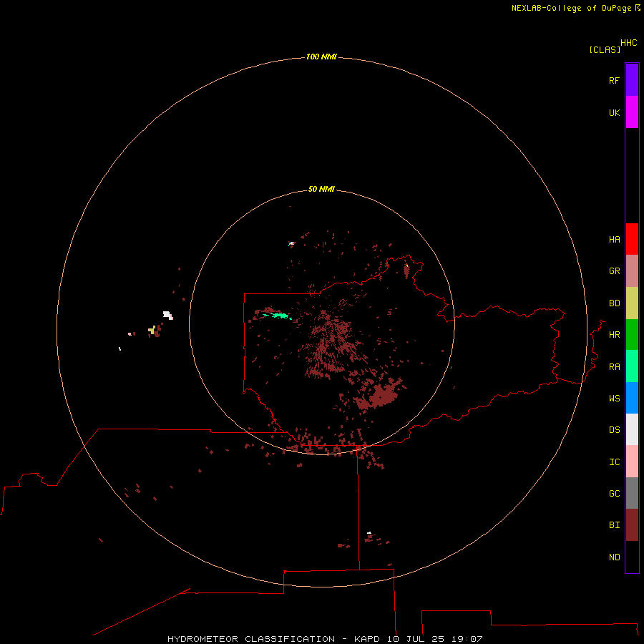Click the DS legend label

pos(614,430)
